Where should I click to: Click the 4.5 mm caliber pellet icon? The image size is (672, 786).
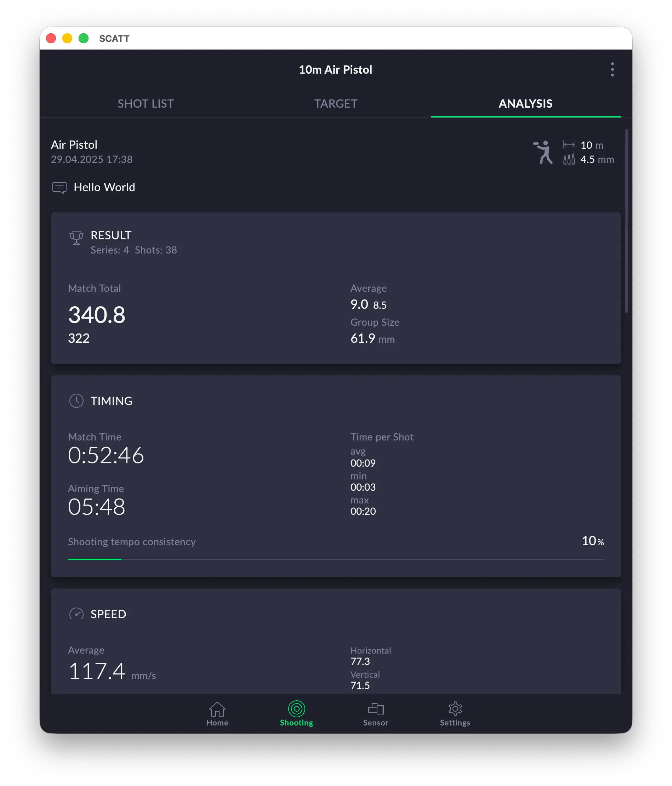pos(569,160)
